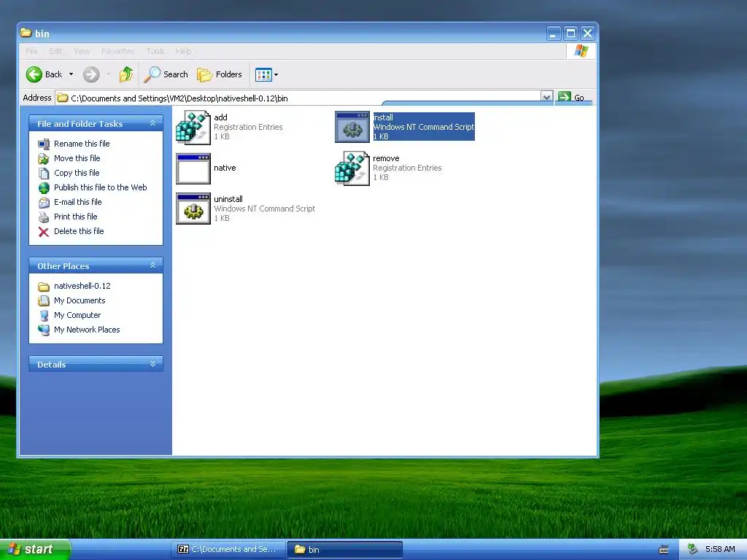
Task: Expand the Details panel
Action: pos(153,364)
